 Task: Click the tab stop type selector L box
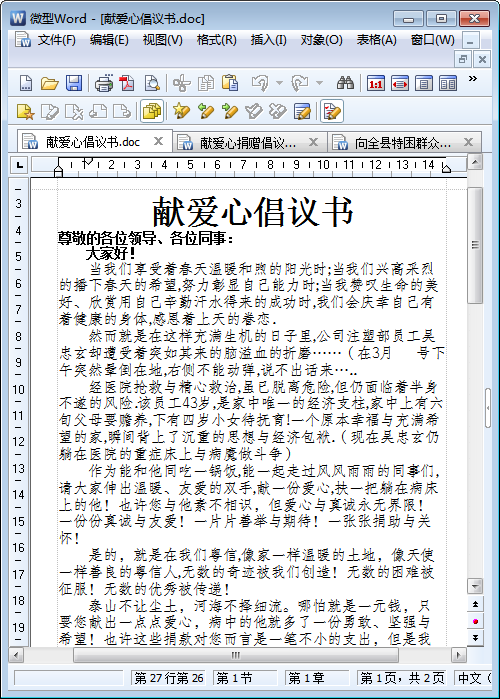[20, 165]
